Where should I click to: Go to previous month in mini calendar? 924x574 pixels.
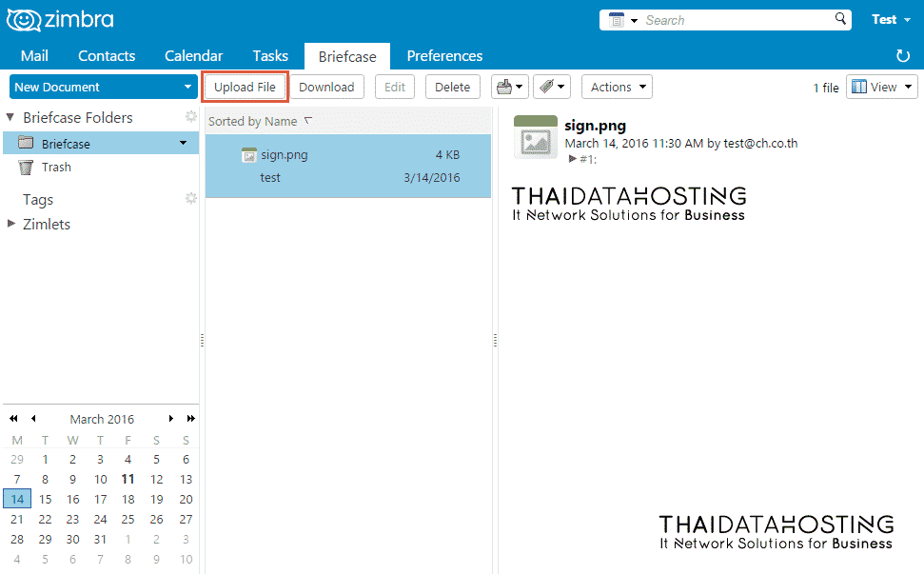(x=33, y=419)
